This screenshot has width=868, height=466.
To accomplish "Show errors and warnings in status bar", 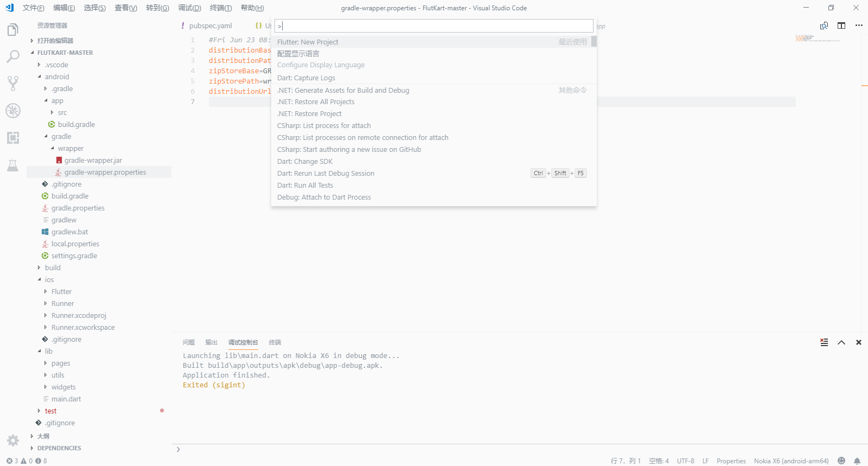I will click(x=27, y=461).
